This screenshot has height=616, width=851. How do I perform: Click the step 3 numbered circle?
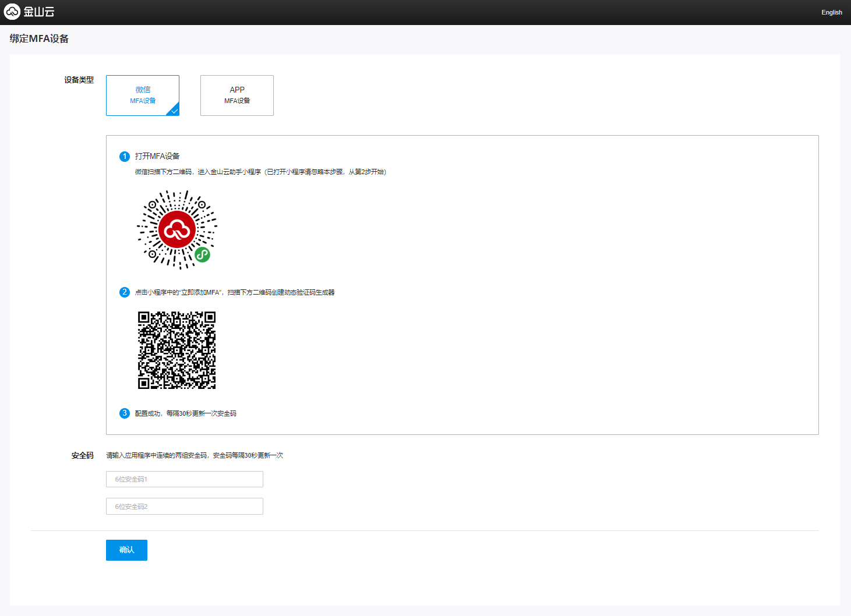click(125, 413)
